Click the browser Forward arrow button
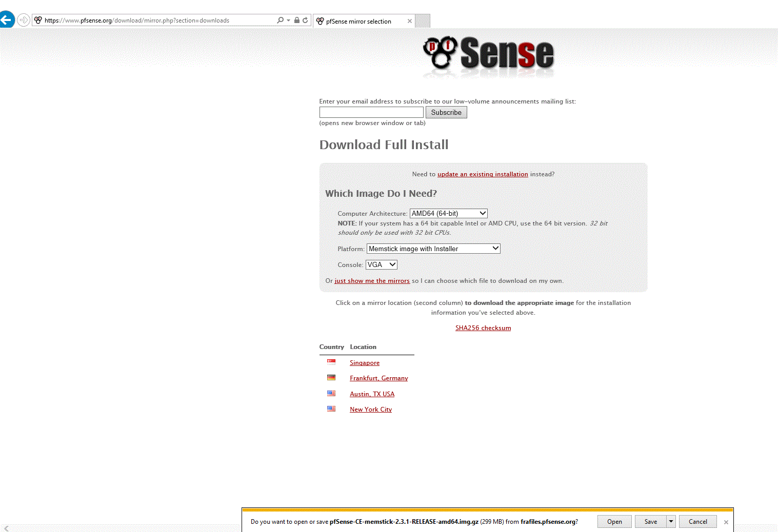The width and height of the screenshot is (778, 532). pos(24,20)
